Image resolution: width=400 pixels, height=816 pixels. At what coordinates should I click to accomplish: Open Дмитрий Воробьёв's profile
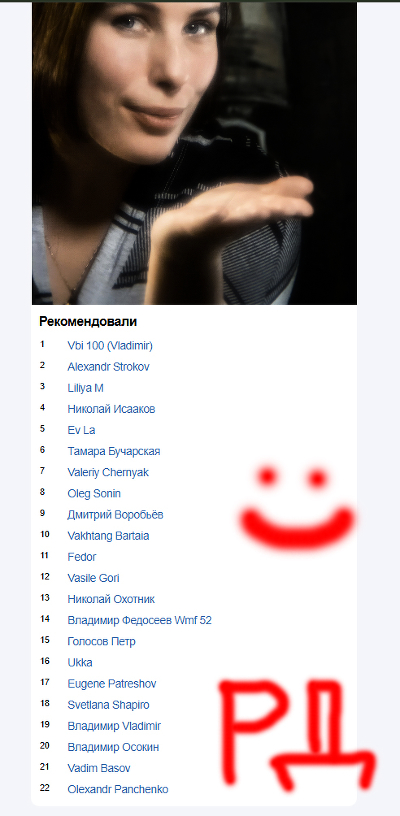click(x=115, y=515)
